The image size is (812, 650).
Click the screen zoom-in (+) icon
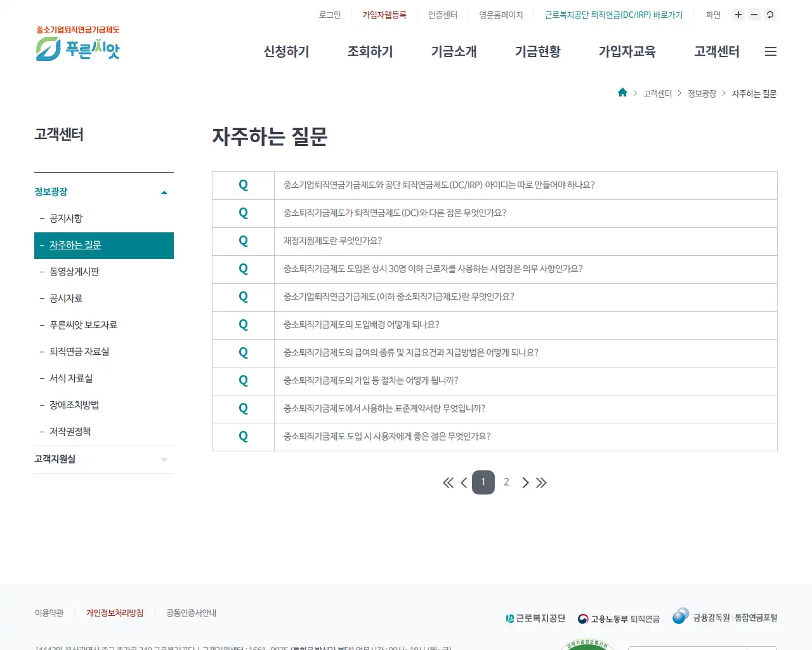tap(738, 14)
